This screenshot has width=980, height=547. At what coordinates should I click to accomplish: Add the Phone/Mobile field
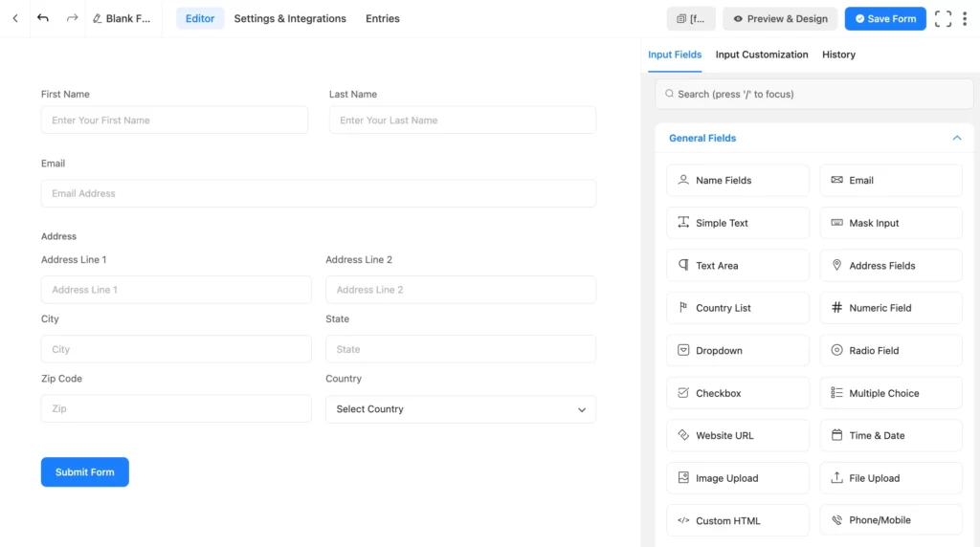[891, 519]
